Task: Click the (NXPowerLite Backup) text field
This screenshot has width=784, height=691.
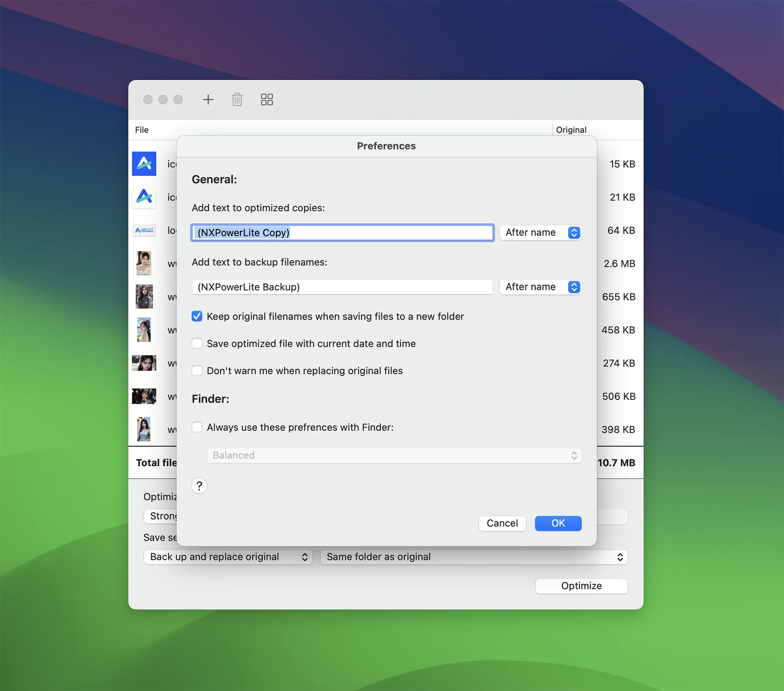Action: pyautogui.click(x=342, y=287)
